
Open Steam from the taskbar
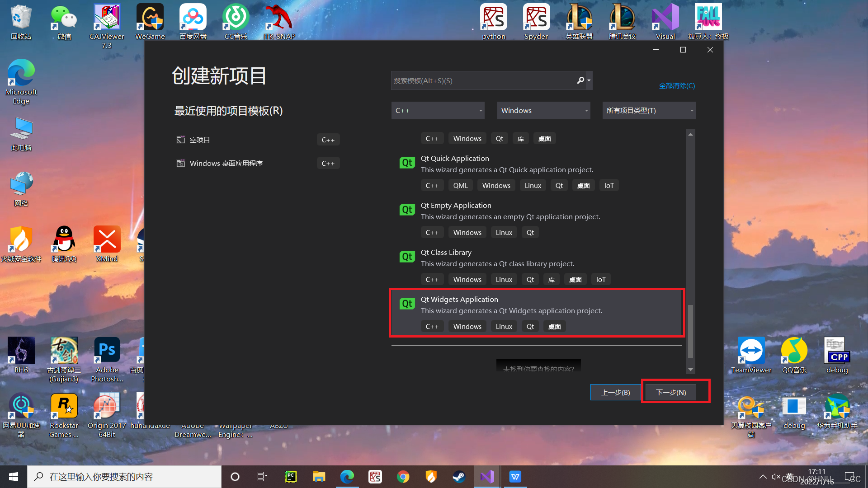pos(459,477)
